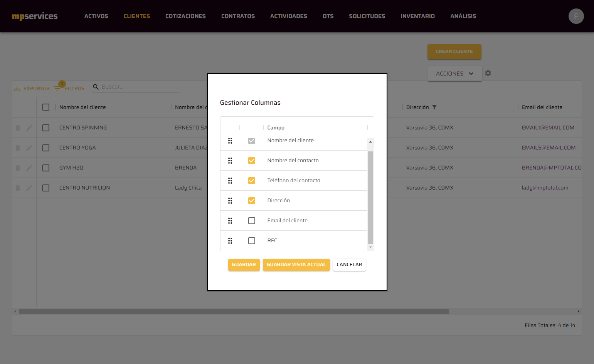Click the export download icon
Screen dimensions: 594x364
point(17,89)
